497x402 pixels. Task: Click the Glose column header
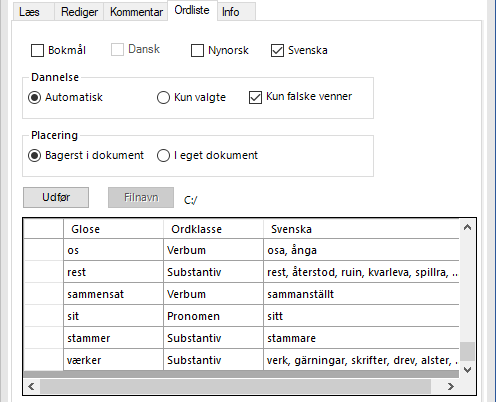point(113,229)
